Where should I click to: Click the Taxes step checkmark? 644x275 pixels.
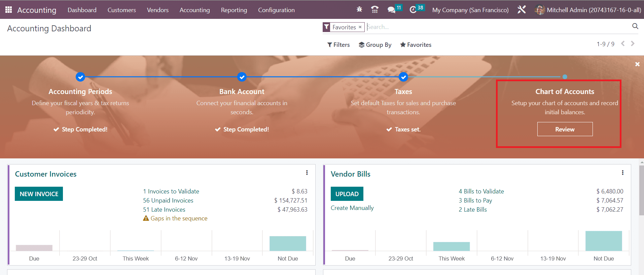pyautogui.click(x=403, y=77)
